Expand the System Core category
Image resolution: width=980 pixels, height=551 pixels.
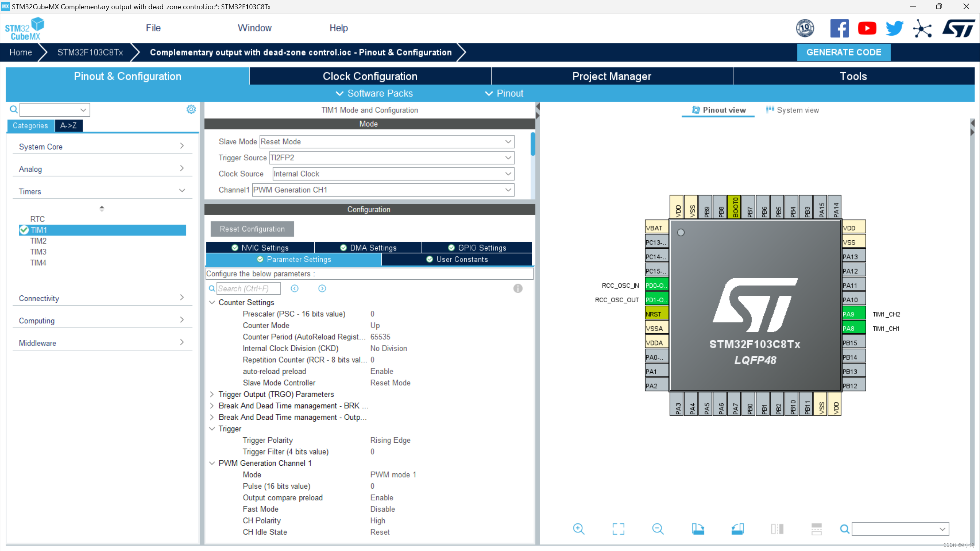[102, 147]
